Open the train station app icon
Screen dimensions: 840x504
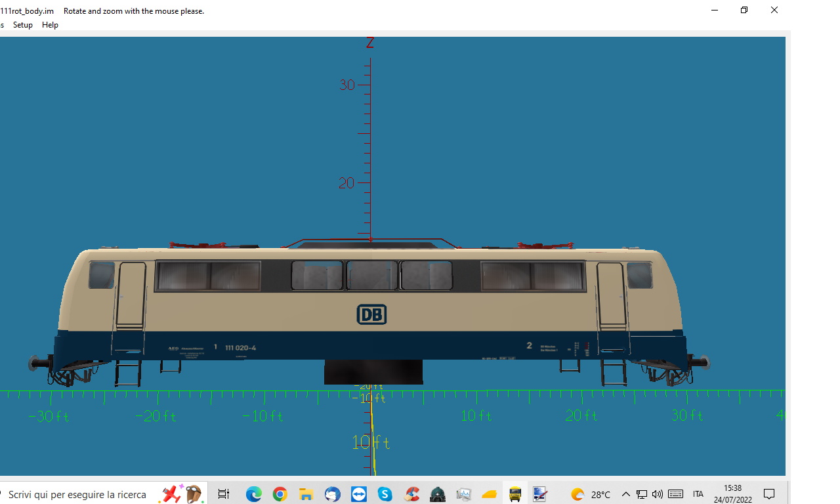coord(438,494)
